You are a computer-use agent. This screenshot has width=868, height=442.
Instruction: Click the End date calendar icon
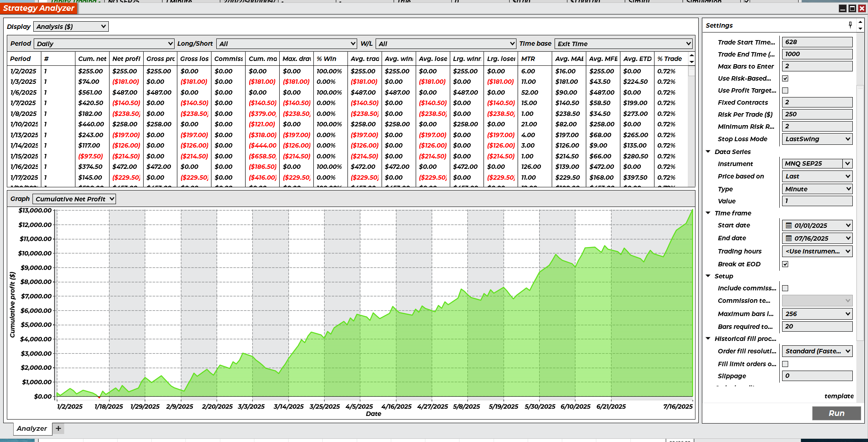pos(789,238)
